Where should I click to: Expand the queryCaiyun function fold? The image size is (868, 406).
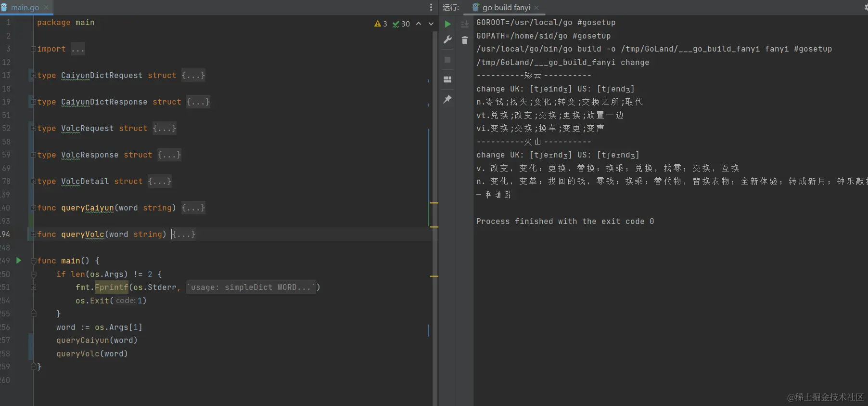coord(33,208)
